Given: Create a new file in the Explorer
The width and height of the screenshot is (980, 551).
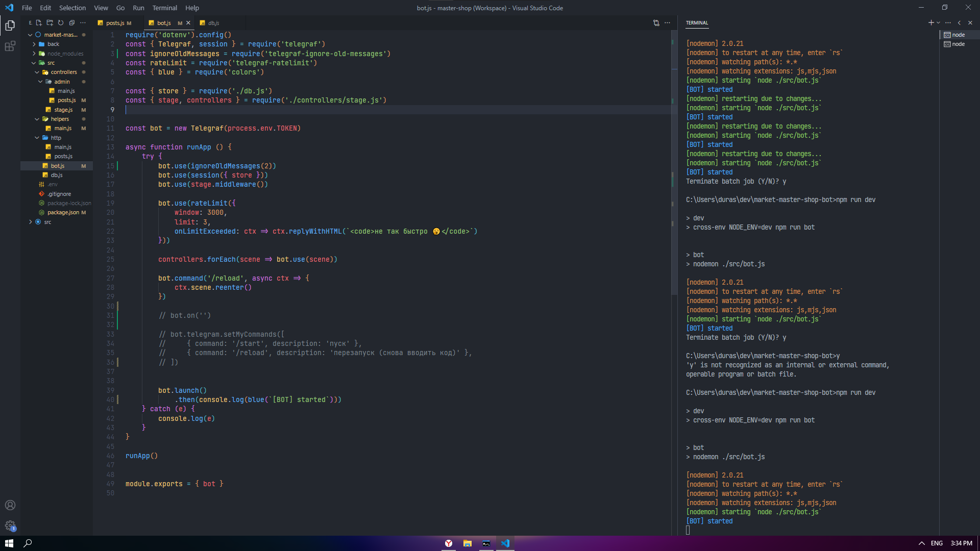Looking at the screenshot, I should click(x=38, y=22).
